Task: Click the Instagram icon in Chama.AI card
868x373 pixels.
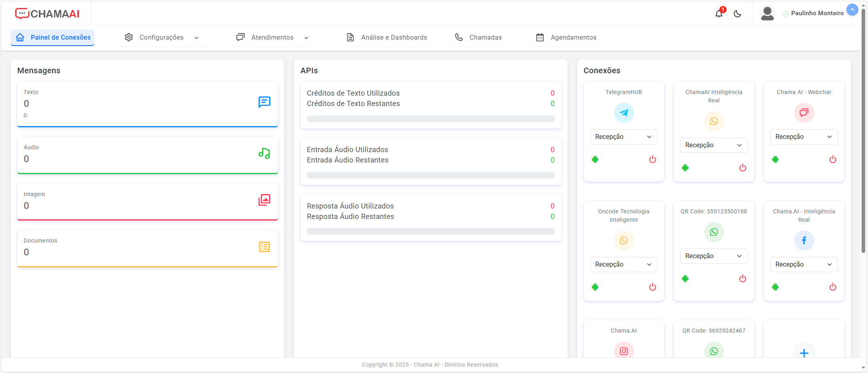Action: pos(624,351)
